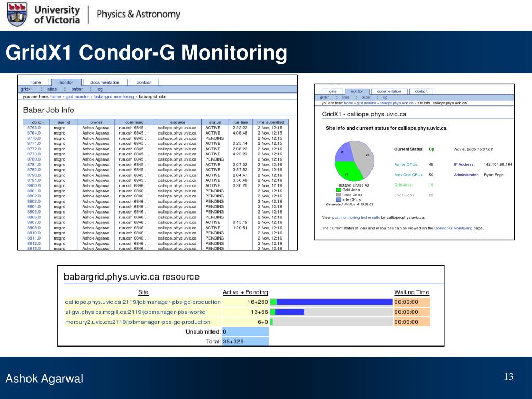Open the 'Condor-G Monitoring' page link
This screenshot has height=399, width=532.
pos(453,228)
